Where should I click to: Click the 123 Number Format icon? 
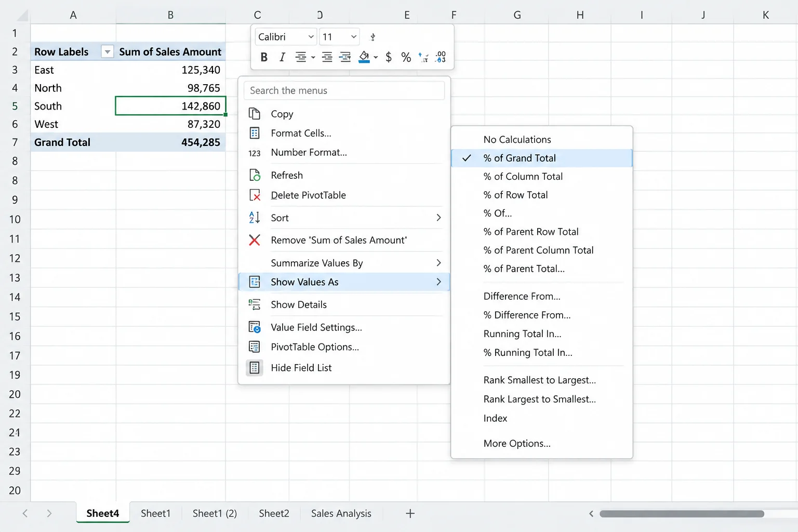point(255,153)
